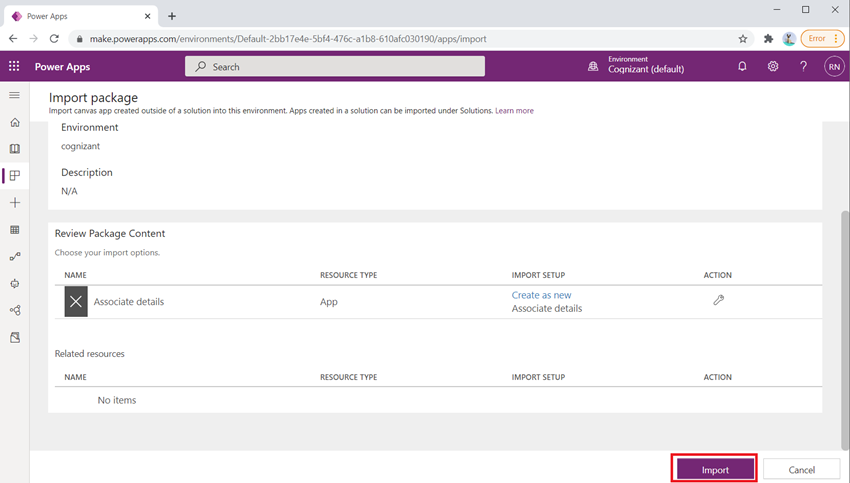The height and width of the screenshot is (483, 850).
Task: Open the Chrome profile avatar
Action: pyautogui.click(x=789, y=38)
